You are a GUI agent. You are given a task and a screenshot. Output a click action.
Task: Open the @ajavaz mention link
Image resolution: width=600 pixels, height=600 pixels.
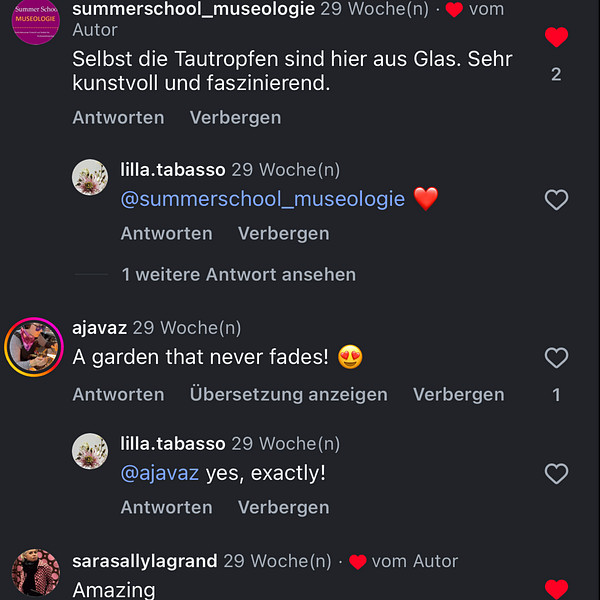(160, 473)
